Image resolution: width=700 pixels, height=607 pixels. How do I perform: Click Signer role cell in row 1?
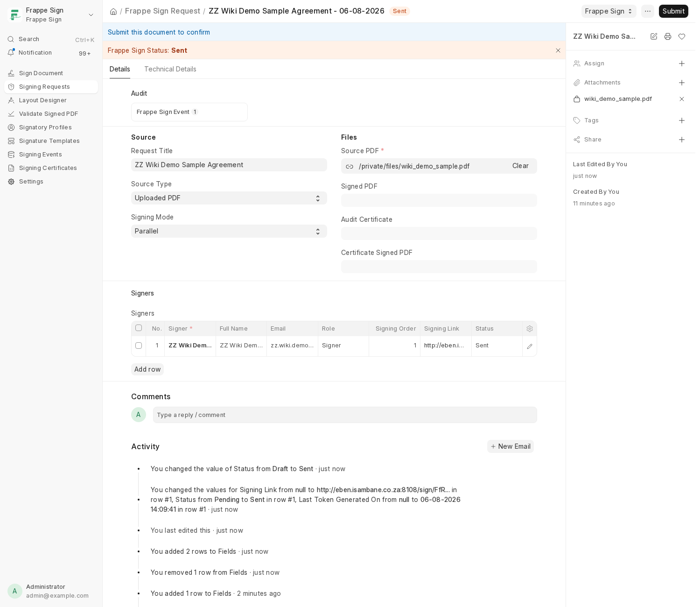pos(343,346)
